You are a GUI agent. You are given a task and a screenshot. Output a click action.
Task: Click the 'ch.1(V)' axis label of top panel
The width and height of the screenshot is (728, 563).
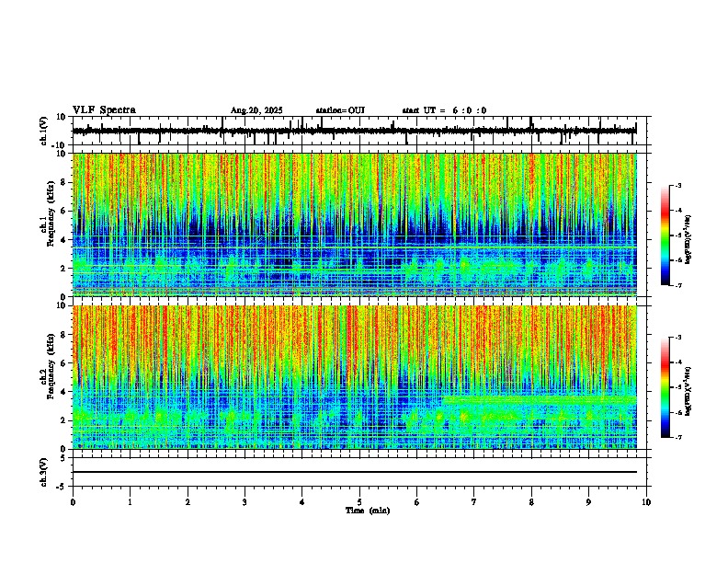44,131
